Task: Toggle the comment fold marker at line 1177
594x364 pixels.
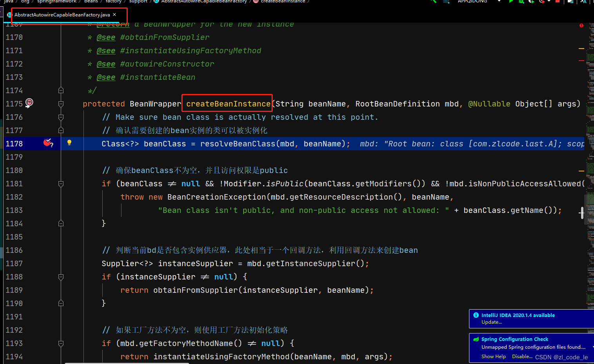Action: coord(61,130)
